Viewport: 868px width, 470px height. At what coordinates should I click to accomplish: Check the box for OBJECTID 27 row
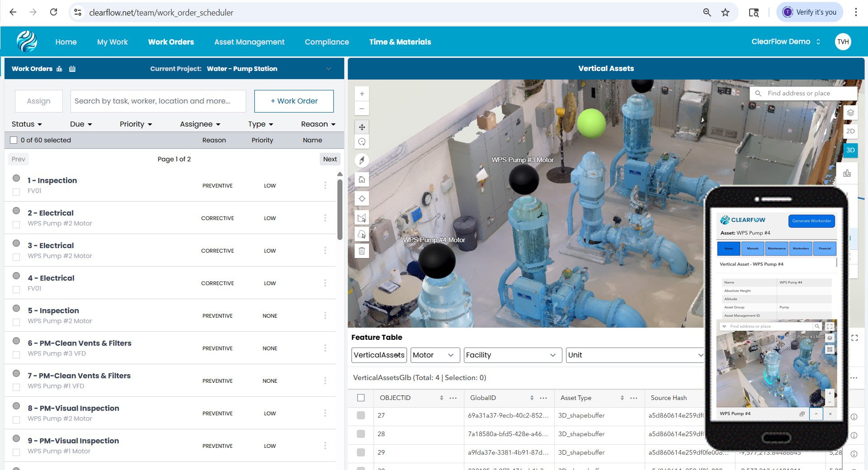click(x=361, y=415)
